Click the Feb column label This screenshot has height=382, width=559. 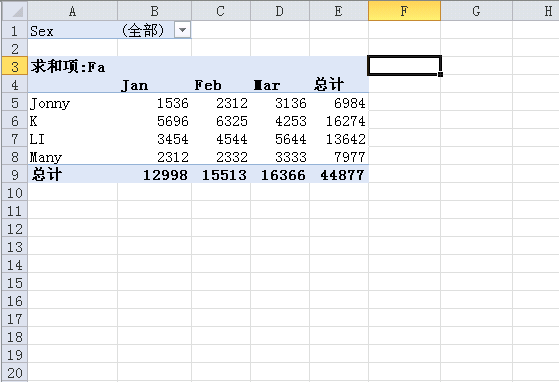[221, 84]
